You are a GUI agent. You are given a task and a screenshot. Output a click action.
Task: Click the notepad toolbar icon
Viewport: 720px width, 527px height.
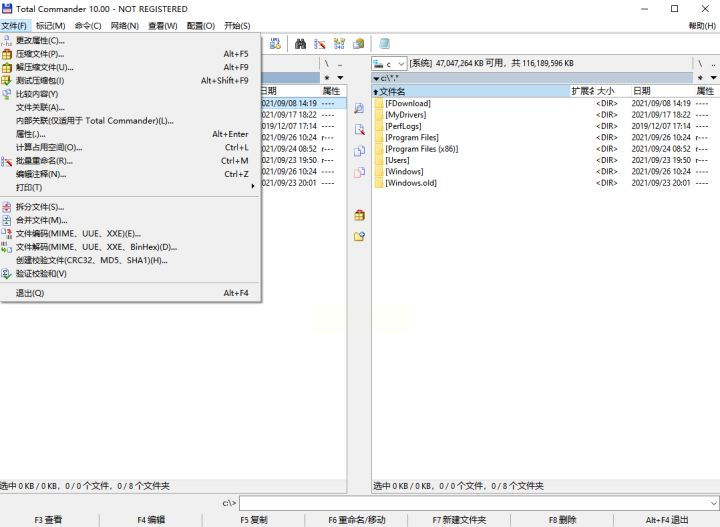(384, 44)
